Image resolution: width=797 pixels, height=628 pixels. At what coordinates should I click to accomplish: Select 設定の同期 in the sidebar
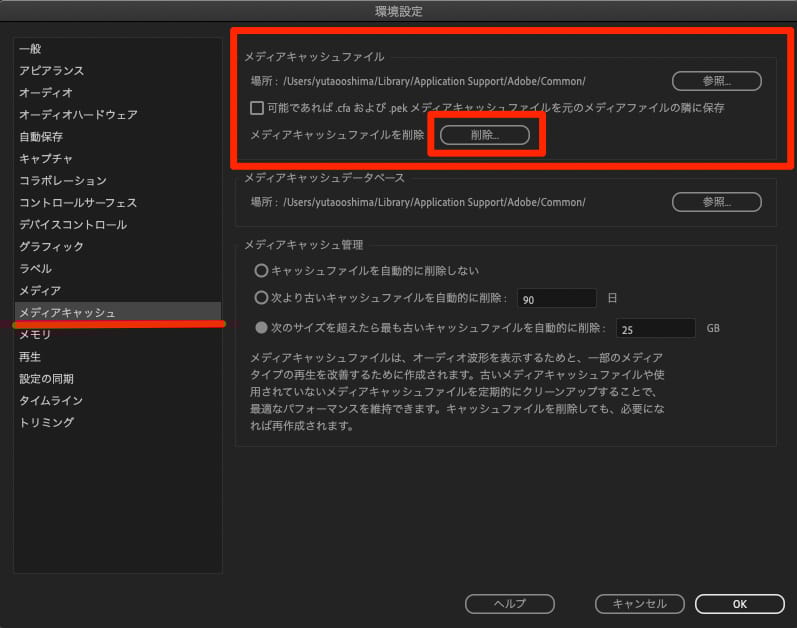click(46, 379)
